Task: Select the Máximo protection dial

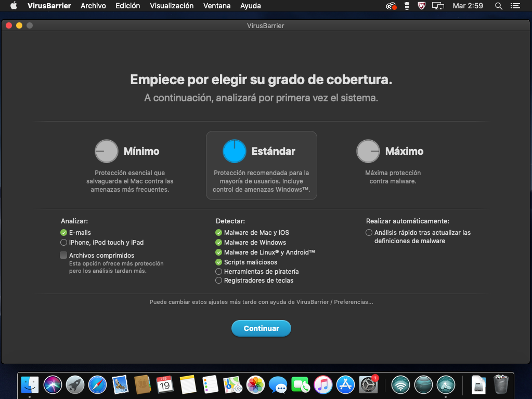Action: click(368, 151)
